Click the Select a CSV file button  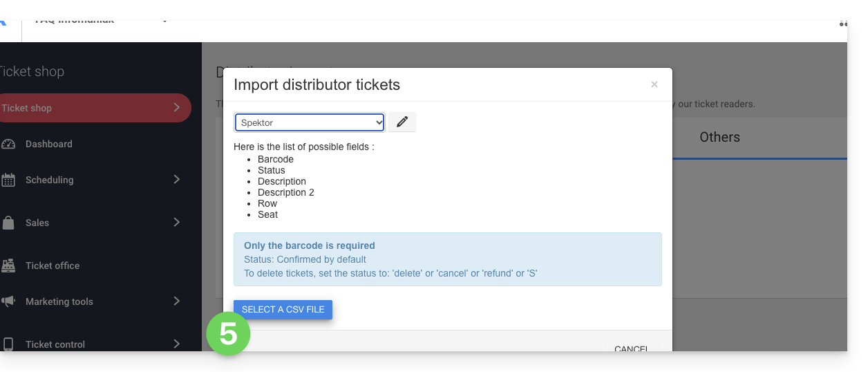[283, 309]
